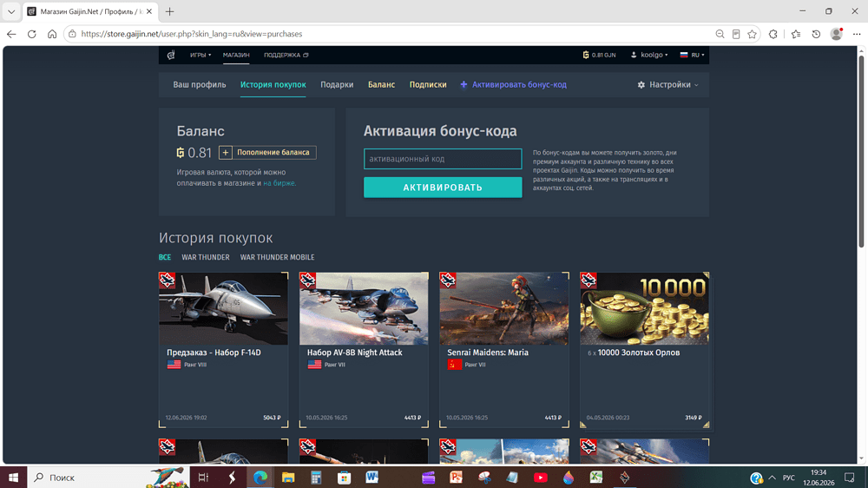
Task: Open YouTube from the taskbar
Action: coord(540,477)
